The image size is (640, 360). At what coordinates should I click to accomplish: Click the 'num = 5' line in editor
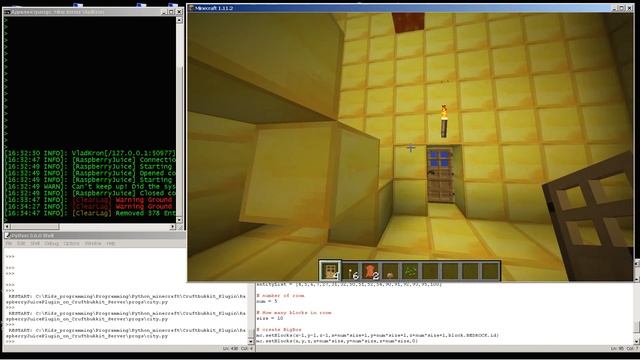267,301
